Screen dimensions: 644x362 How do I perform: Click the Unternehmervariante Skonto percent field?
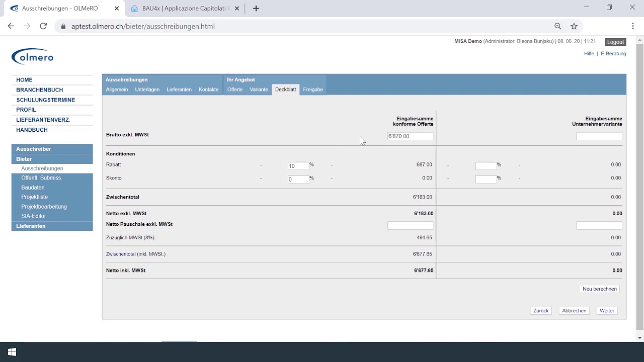[x=486, y=179]
